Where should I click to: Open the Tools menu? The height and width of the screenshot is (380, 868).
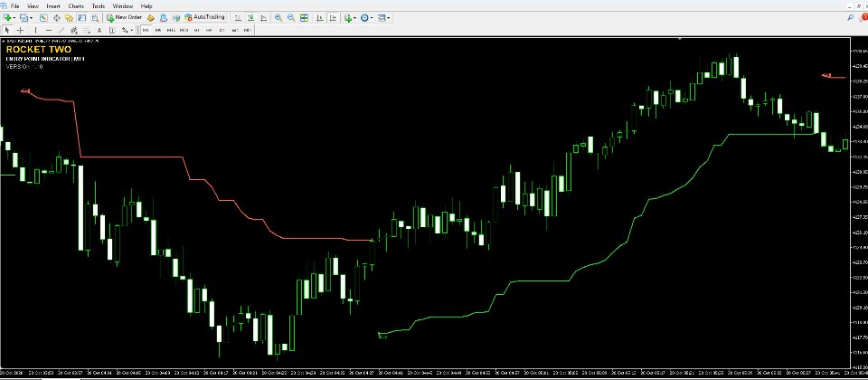(99, 6)
